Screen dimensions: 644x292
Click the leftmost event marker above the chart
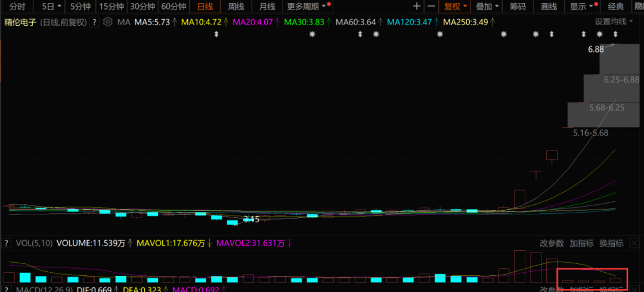tap(216, 35)
